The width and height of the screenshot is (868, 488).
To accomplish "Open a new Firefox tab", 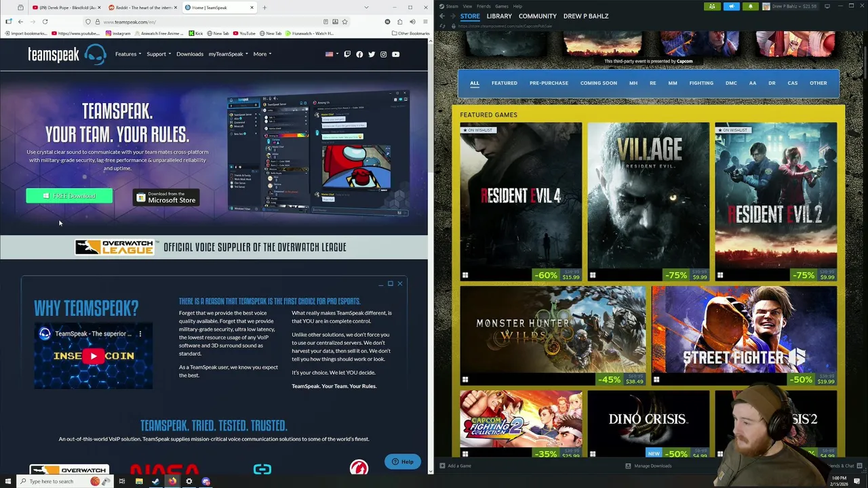I will pyautogui.click(x=264, y=7).
